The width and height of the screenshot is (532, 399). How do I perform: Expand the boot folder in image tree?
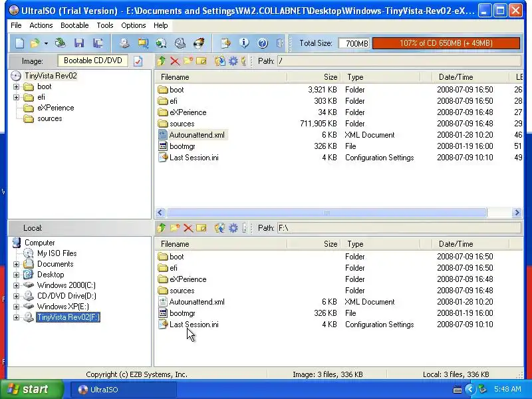point(16,87)
